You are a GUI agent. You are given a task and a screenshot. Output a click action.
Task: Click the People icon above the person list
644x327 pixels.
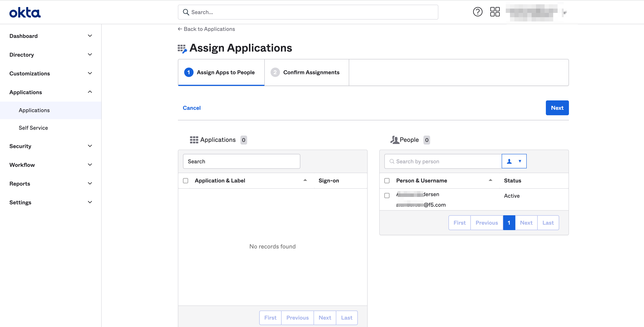[395, 140]
